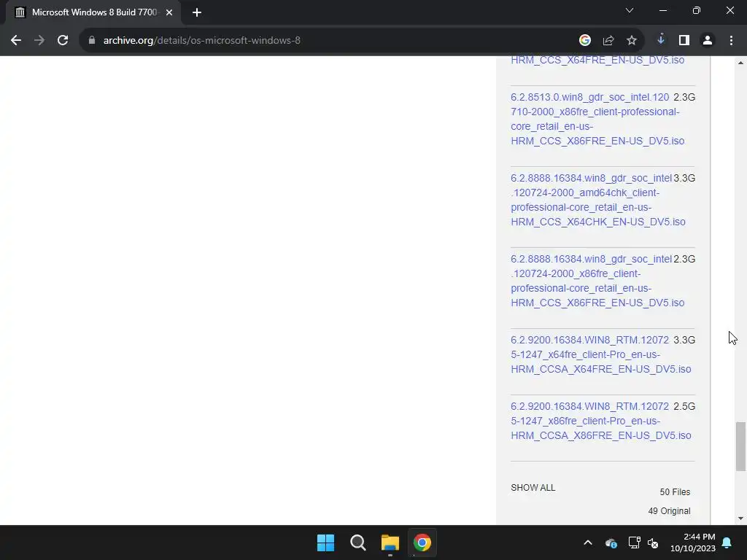The height and width of the screenshot is (560, 747).
Task: Open Chrome three-dot menu
Action: (x=731, y=41)
